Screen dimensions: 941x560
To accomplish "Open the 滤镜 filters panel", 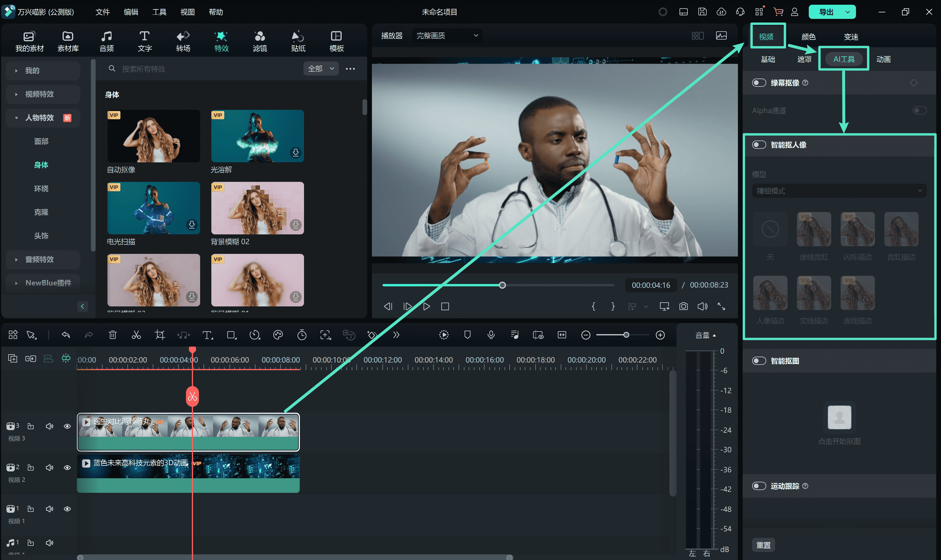I will point(259,41).
